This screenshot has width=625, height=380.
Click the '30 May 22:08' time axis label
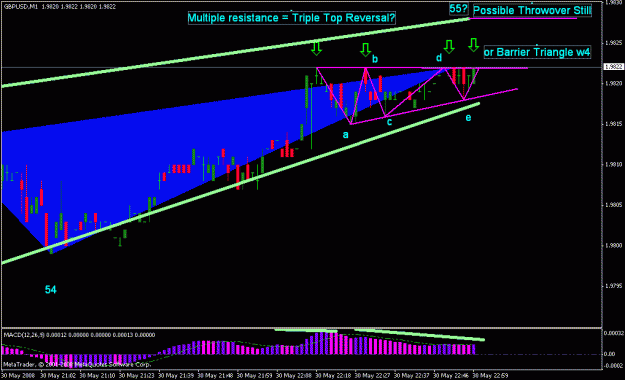tap(294, 376)
